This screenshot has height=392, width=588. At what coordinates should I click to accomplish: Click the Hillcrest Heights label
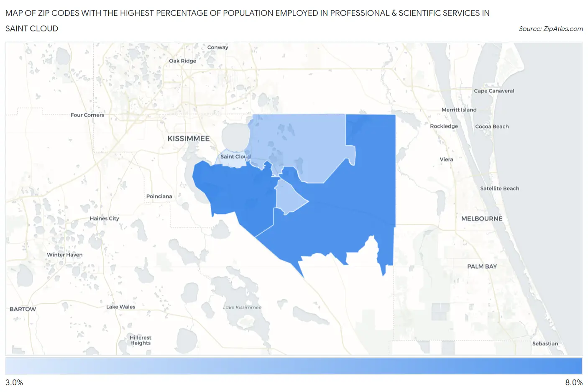(140, 340)
